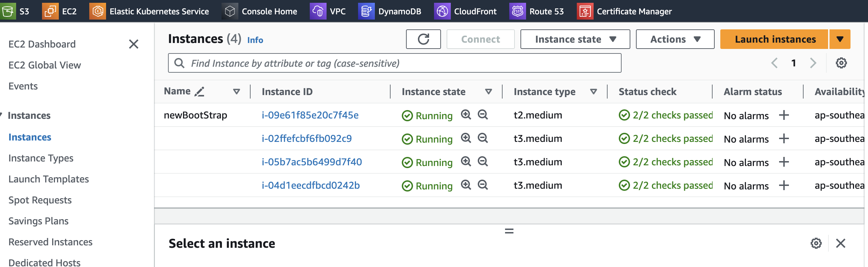
Task: Open the EC2 service shortcut icon
Action: tap(50, 11)
